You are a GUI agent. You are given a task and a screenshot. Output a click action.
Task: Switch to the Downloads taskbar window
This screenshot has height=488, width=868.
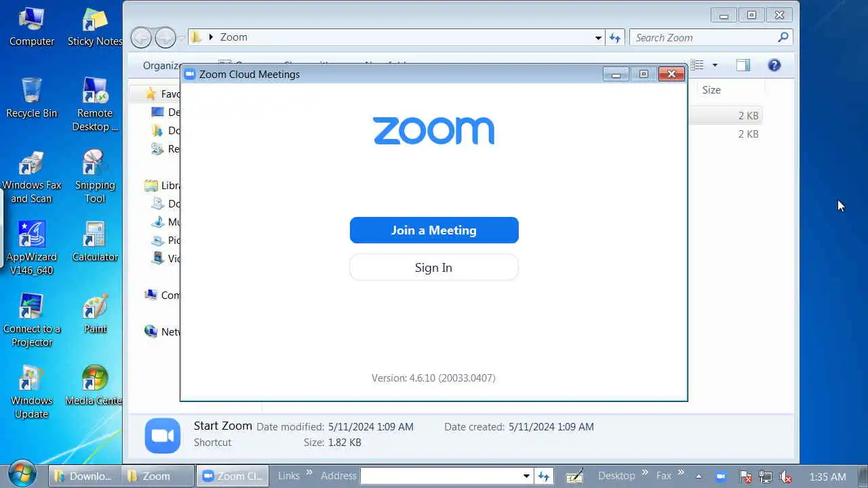coord(83,476)
